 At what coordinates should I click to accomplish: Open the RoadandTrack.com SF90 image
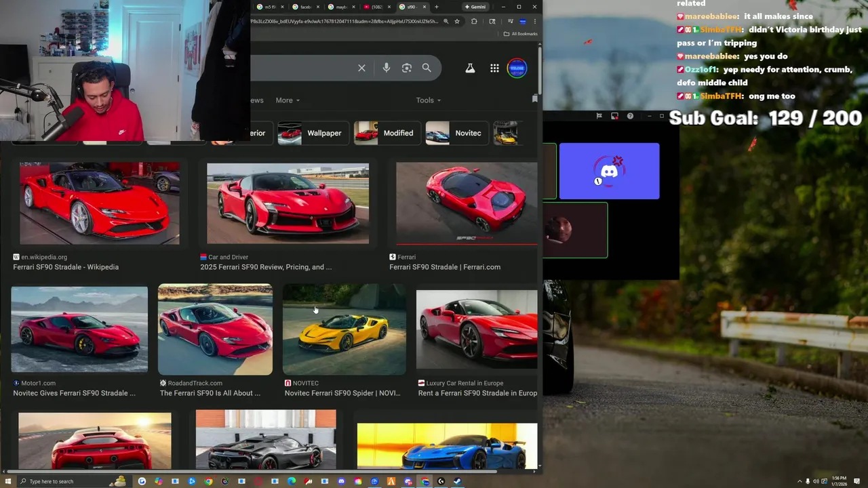[215, 329]
